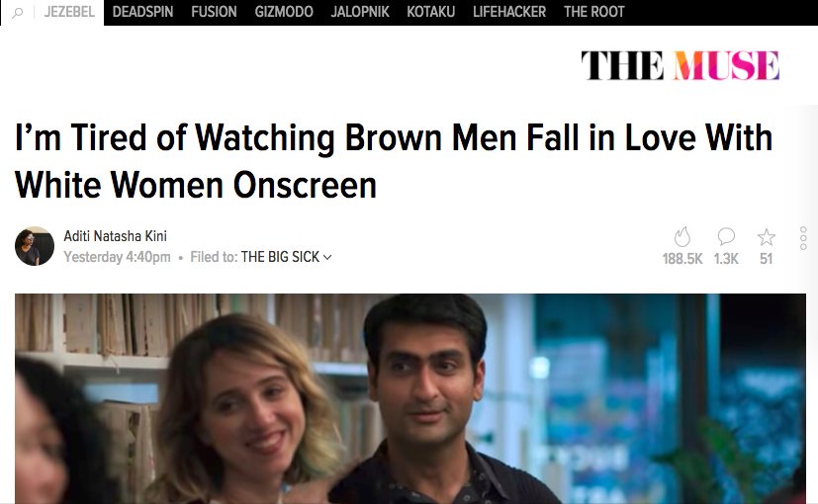
Task: Open the three-dot more options menu
Action: click(803, 238)
